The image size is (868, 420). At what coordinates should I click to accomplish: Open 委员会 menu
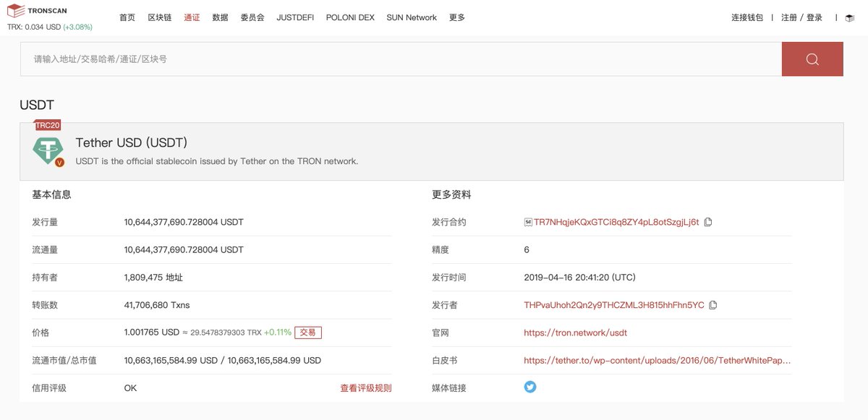click(252, 17)
